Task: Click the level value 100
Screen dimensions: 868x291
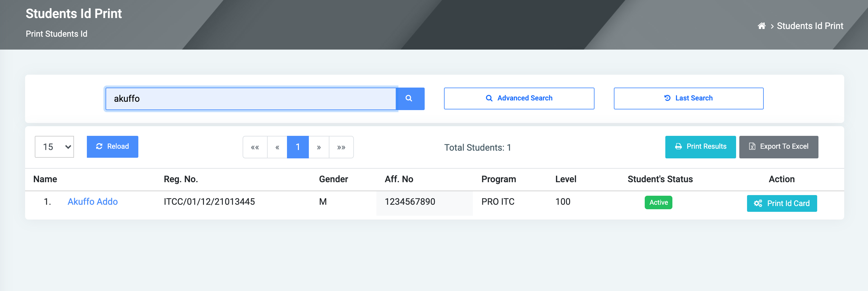Action: tap(563, 202)
